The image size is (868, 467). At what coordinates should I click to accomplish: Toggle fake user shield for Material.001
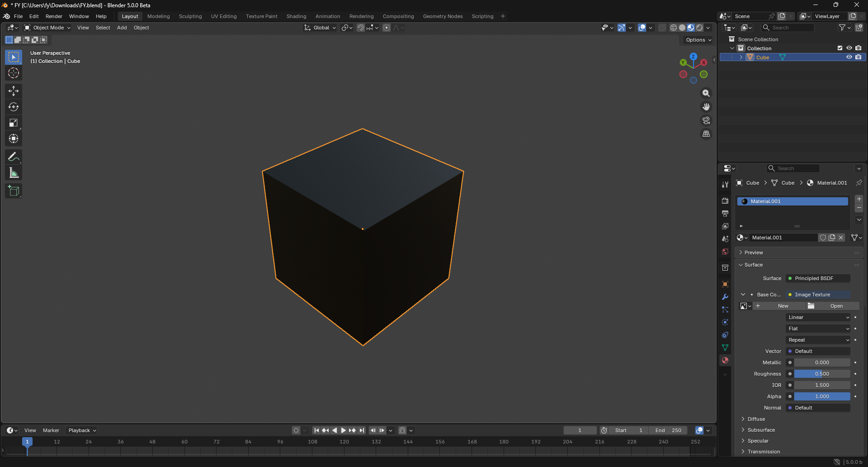click(823, 238)
